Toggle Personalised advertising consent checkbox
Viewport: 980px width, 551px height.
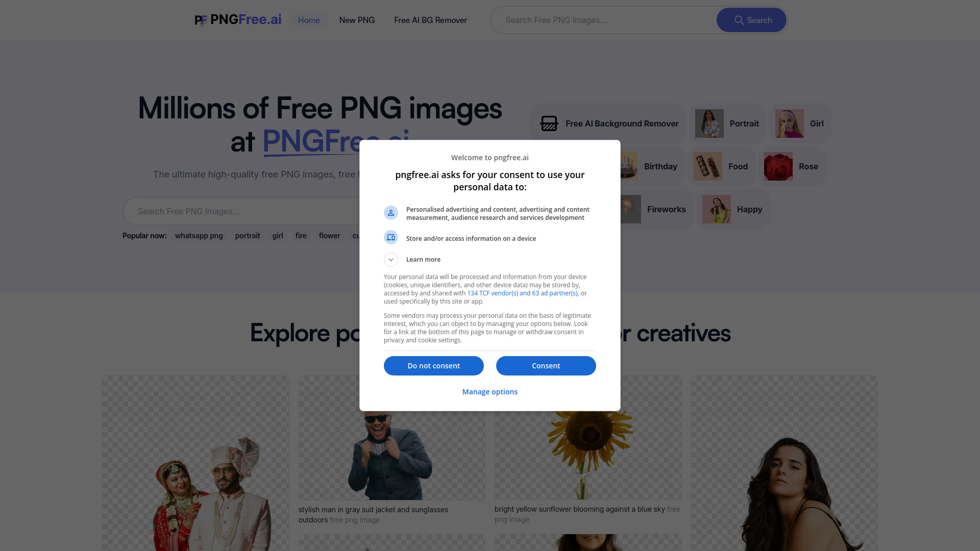click(x=391, y=213)
